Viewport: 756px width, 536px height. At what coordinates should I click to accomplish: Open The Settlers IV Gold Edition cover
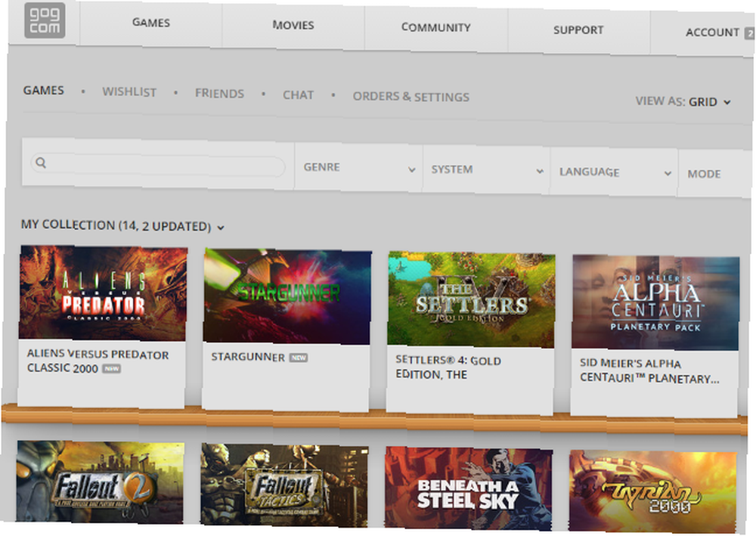click(x=471, y=299)
